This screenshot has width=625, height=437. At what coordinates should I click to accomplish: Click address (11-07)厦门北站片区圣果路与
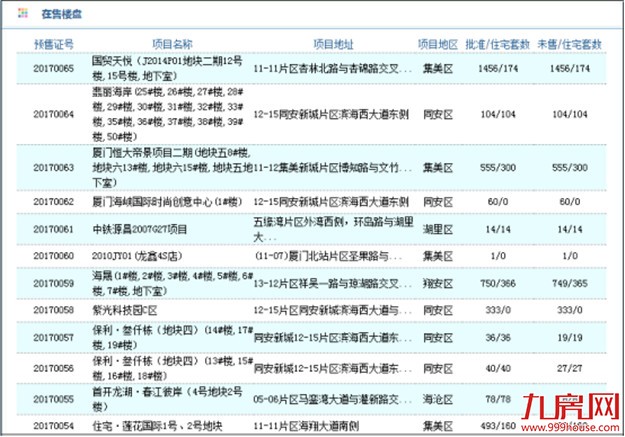pyautogui.click(x=328, y=256)
